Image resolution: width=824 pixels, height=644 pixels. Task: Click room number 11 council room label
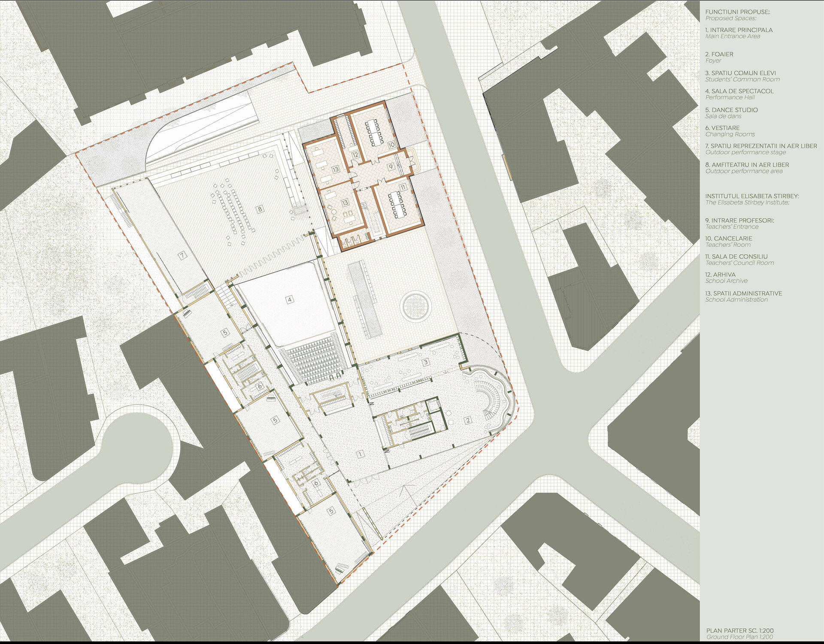[403, 187]
